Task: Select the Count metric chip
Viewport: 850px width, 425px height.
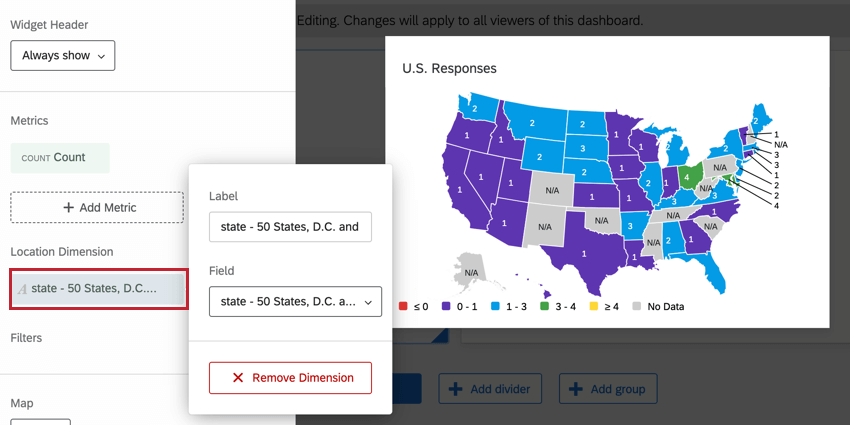Action: (60, 158)
